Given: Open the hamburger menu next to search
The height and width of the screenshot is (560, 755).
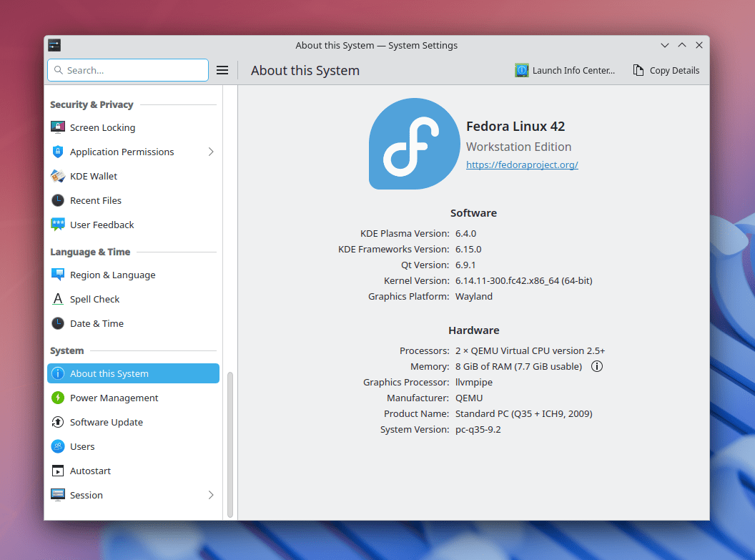Looking at the screenshot, I should tap(222, 70).
